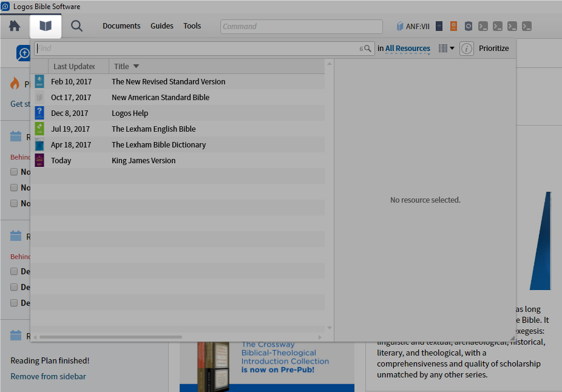Run the third command-prompt shortcut icon
This screenshot has height=392, width=562.
pyautogui.click(x=512, y=26)
